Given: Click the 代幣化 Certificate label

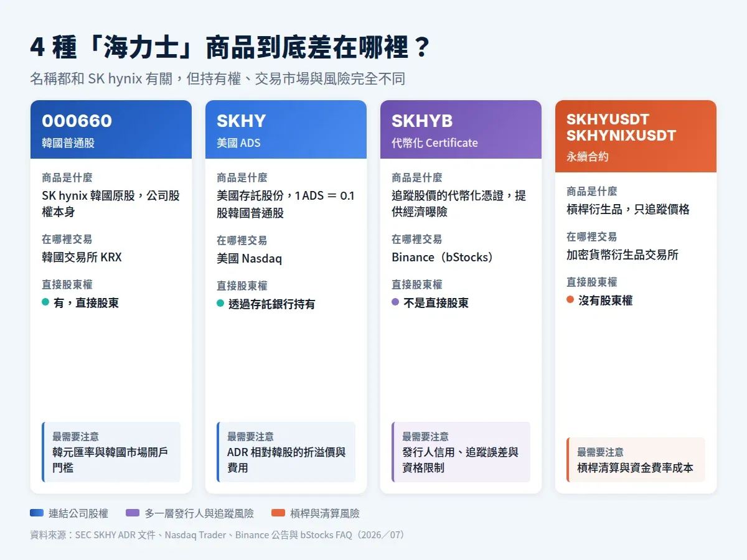Looking at the screenshot, I should pyautogui.click(x=435, y=142).
